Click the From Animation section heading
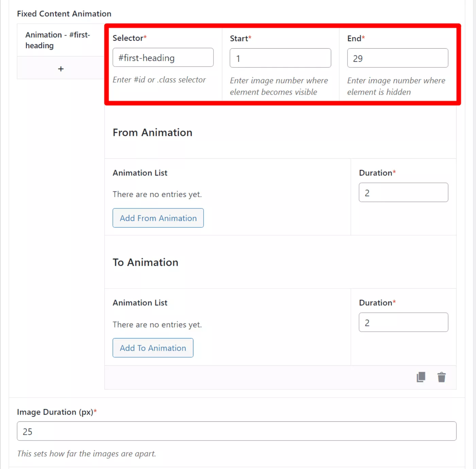Screen dimensions: 476x469 153,133
